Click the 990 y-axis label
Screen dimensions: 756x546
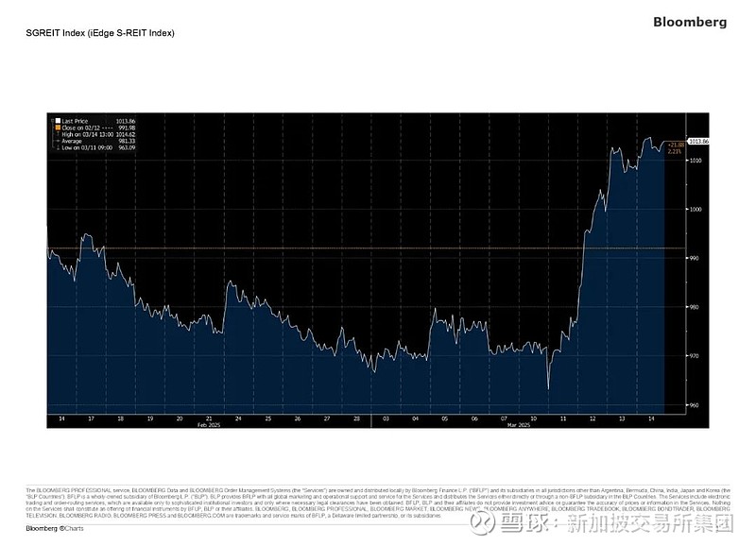point(694,258)
